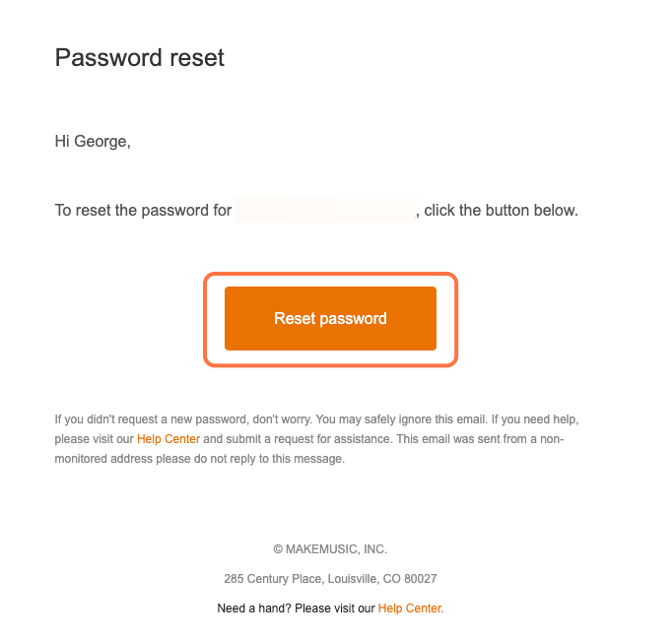
Task: Click the redacted email address field
Action: (x=324, y=210)
